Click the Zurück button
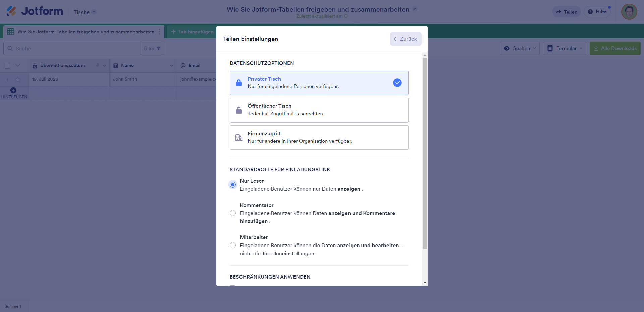 coord(406,39)
